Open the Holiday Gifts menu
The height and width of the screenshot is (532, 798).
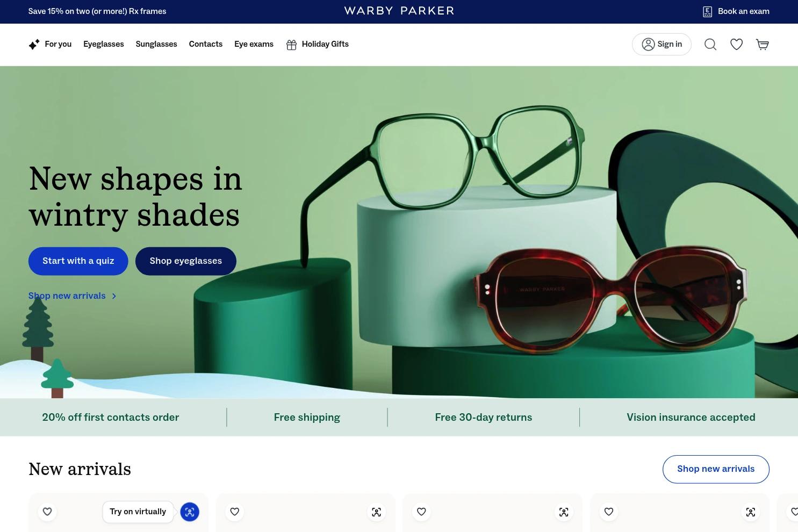(x=317, y=44)
